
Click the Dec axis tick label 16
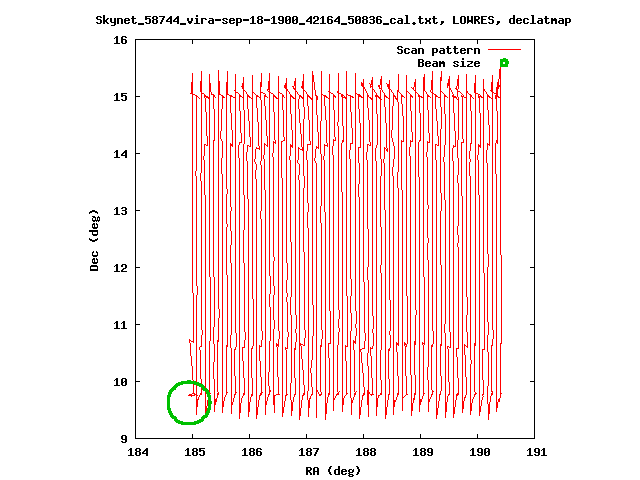pyautogui.click(x=121, y=40)
